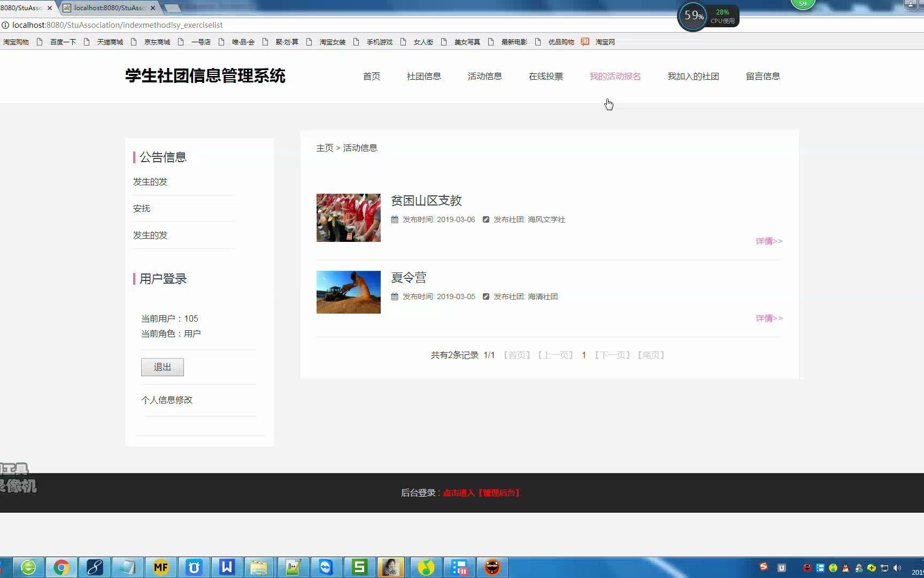924x578 pixels.
Task: Click the 点击进入管理后台 link in the footer
Action: click(x=481, y=493)
